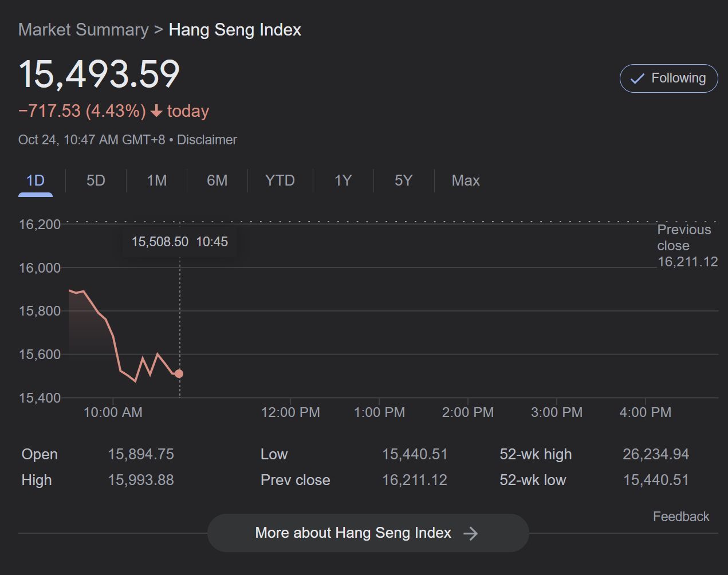The width and height of the screenshot is (728, 575).
Task: Toggle the Following button off
Action: click(668, 78)
